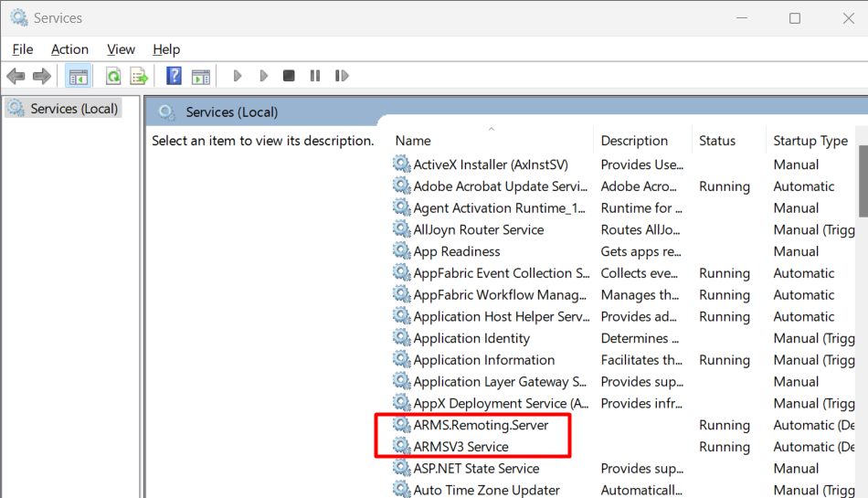The image size is (868, 498).
Task: Open the View menu
Action: (121, 49)
